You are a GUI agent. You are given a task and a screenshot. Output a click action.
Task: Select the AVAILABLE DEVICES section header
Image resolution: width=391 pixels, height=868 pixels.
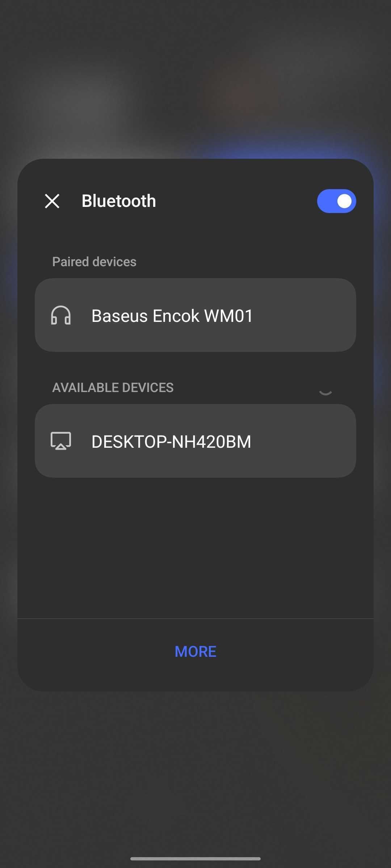[x=113, y=387]
